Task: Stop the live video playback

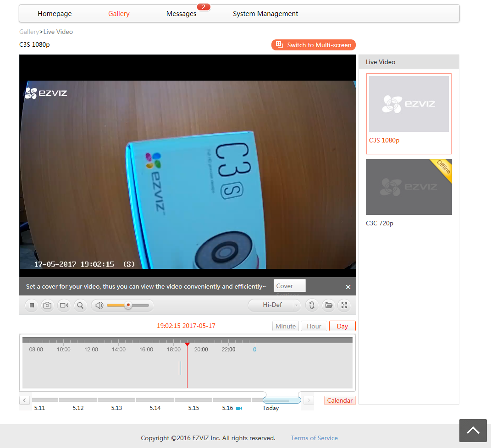Action: [32, 306]
